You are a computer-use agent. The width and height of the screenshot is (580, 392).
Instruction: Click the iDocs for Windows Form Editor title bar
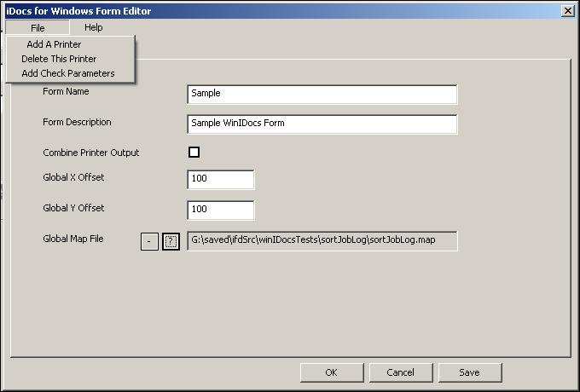pyautogui.click(x=283, y=11)
